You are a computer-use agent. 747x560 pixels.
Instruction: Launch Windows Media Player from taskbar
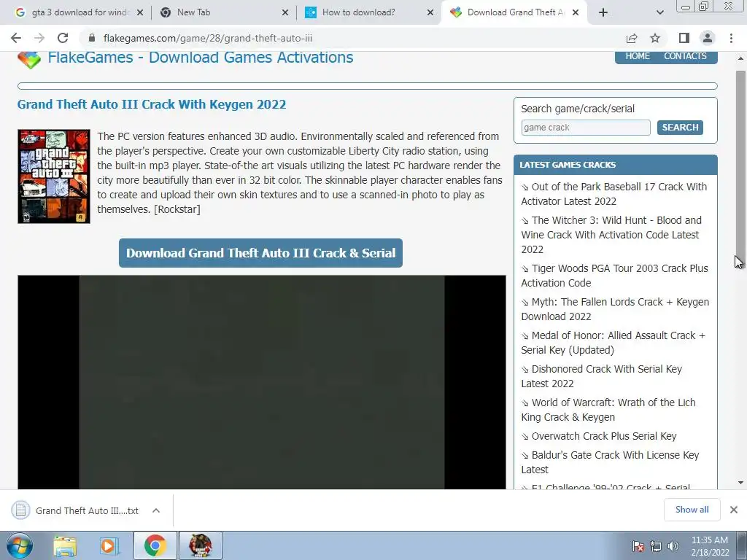(x=109, y=545)
